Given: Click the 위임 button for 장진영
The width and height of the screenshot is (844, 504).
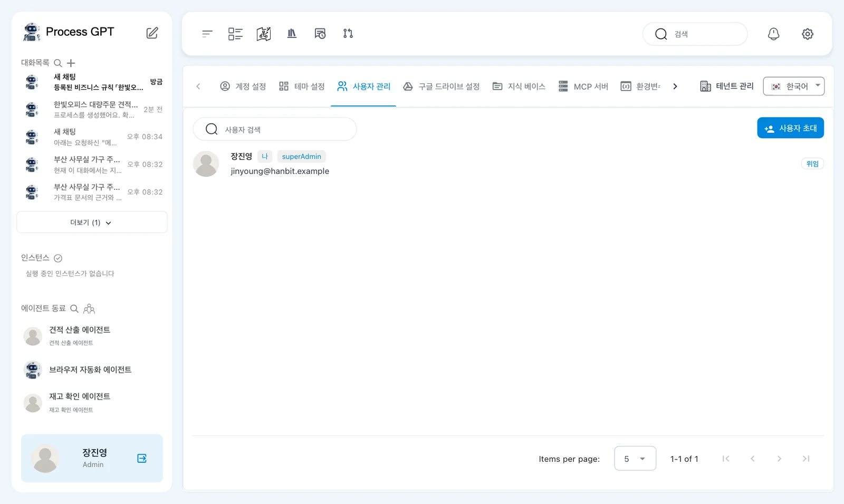Looking at the screenshot, I should click(x=812, y=164).
